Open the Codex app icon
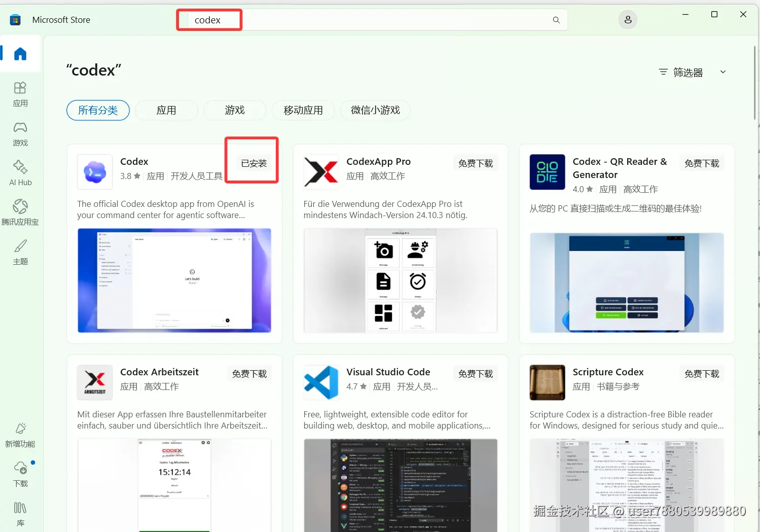 (95, 172)
